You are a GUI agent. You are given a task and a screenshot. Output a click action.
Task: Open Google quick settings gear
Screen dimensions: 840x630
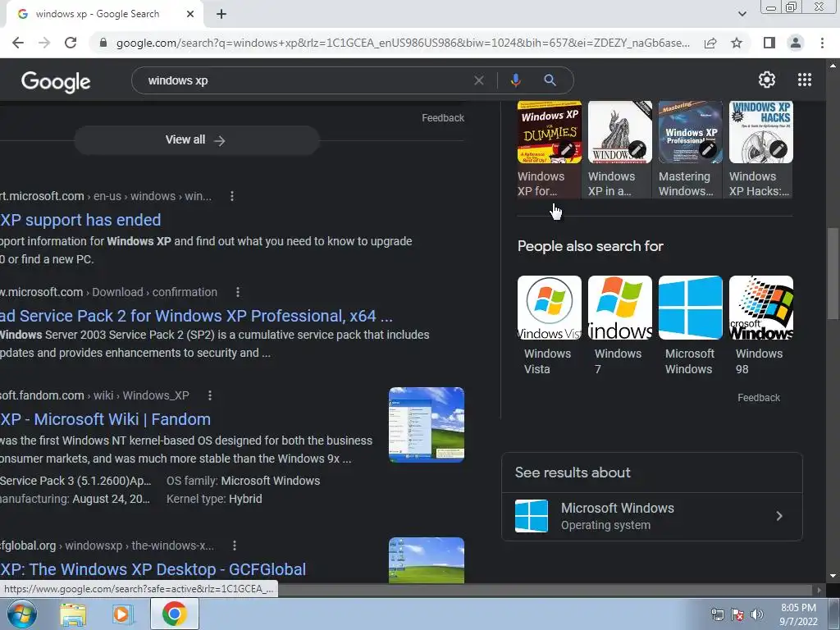point(767,80)
